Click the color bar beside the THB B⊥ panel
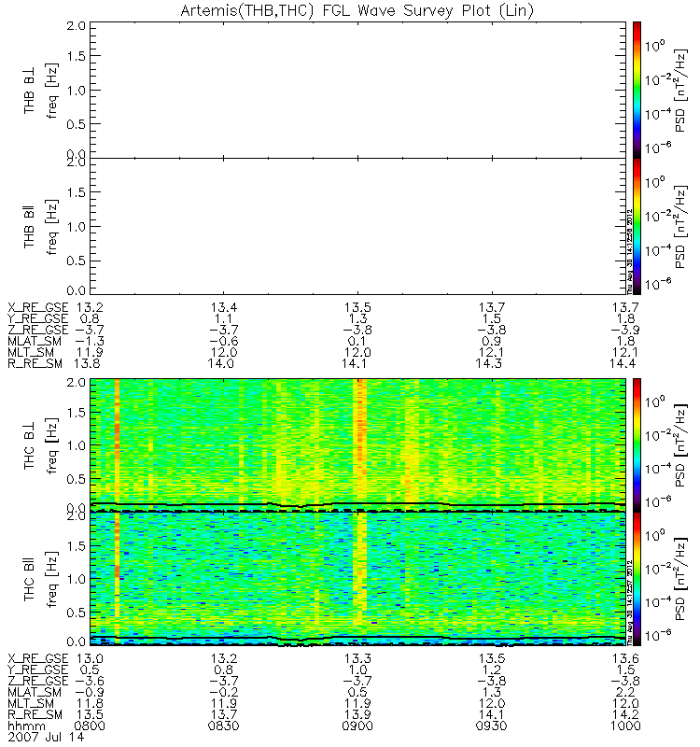The height and width of the screenshot is (747, 700). coord(637,90)
